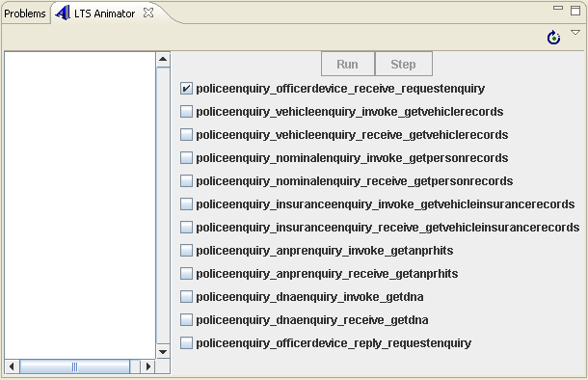Select the LTS Animator tab
This screenshot has width=588, height=380.
pos(104,14)
